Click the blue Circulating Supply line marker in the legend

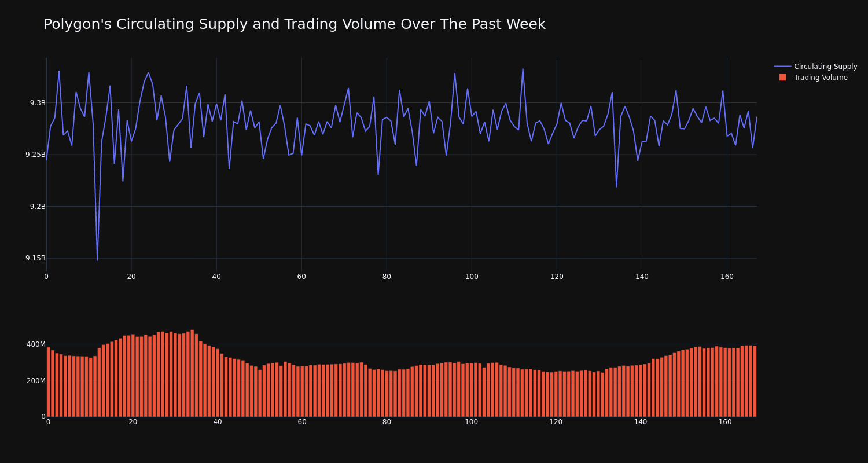tap(782, 67)
